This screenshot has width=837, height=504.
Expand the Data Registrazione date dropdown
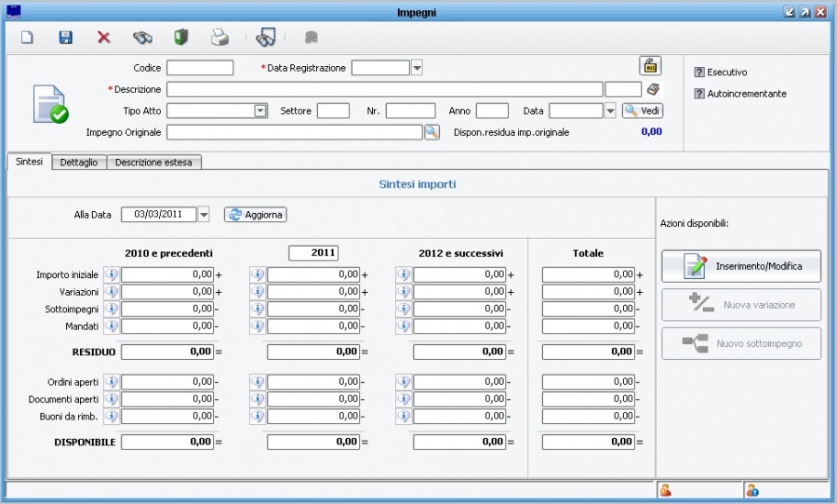[417, 68]
